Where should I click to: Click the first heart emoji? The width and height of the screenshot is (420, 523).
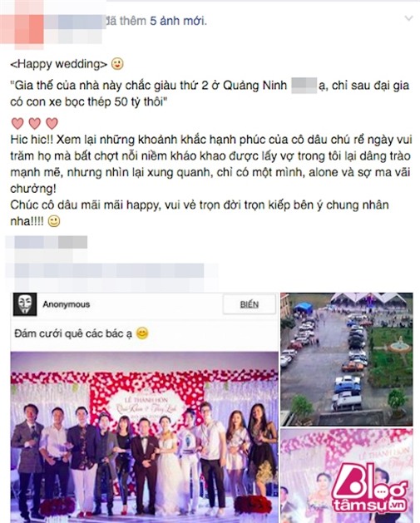point(17,123)
